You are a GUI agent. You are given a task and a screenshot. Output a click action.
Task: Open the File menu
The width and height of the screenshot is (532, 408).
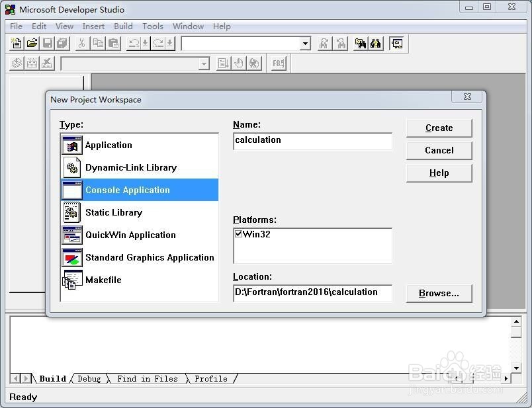[16, 26]
